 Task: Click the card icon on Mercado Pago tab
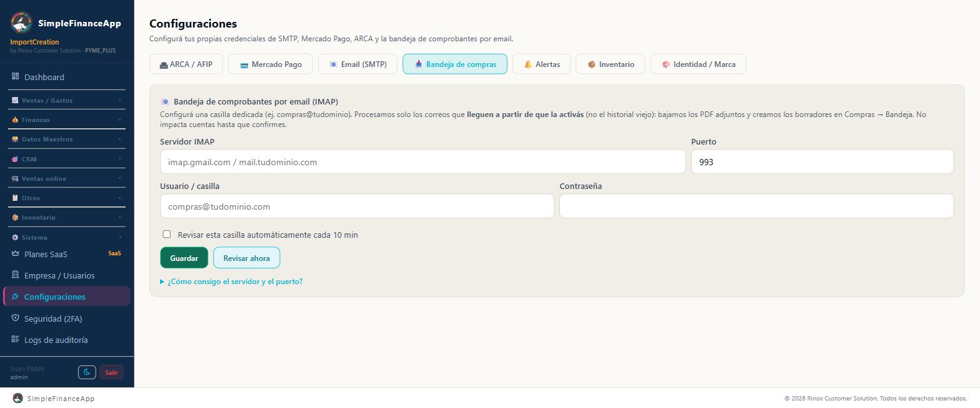click(244, 64)
